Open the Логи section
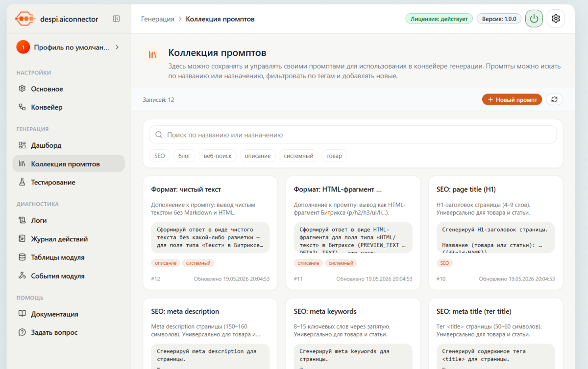Image resolution: width=588 pixels, height=369 pixels. coord(69,220)
